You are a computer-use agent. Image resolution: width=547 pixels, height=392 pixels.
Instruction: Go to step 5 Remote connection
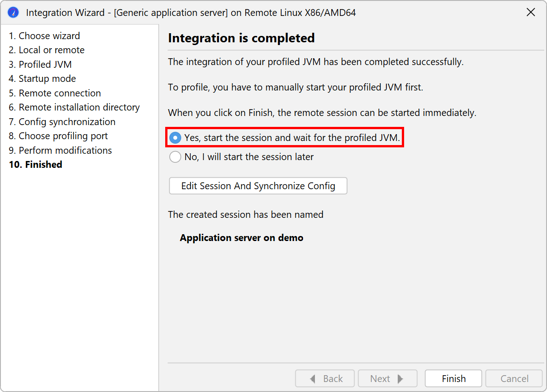(55, 93)
